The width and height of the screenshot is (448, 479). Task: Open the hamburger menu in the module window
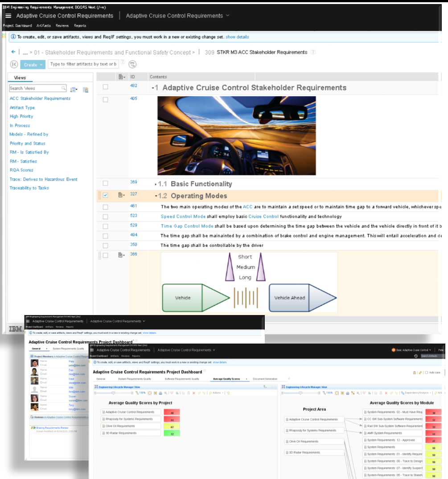coord(8,16)
